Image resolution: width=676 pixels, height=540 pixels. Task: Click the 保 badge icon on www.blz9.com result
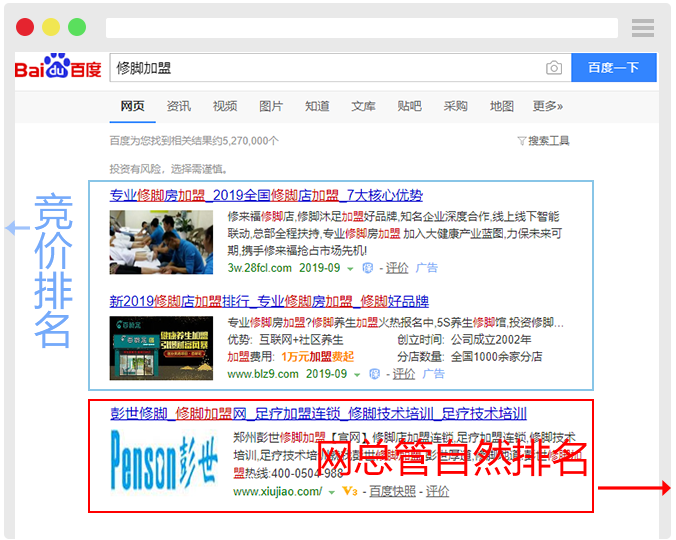[374, 374]
